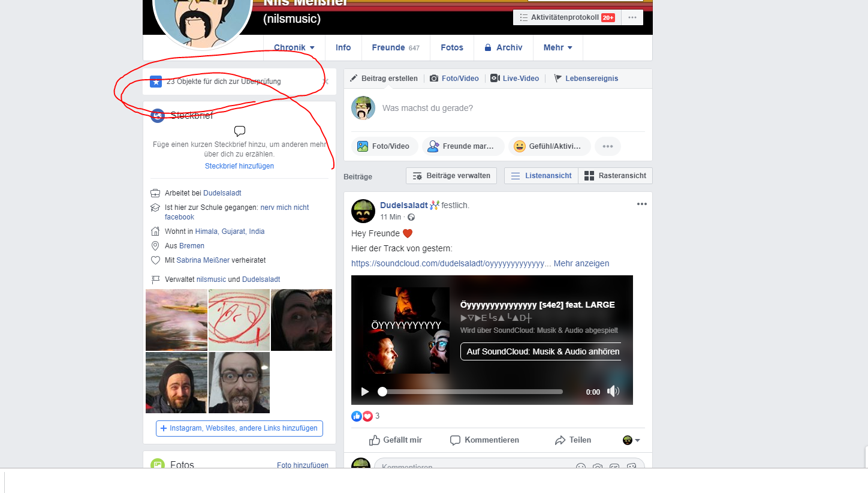Open more composer options three-dots
868x493 pixels.
click(608, 146)
